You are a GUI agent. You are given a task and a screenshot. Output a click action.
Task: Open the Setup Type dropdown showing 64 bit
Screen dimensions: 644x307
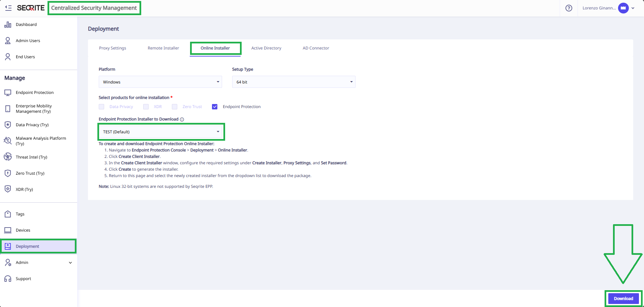click(294, 82)
